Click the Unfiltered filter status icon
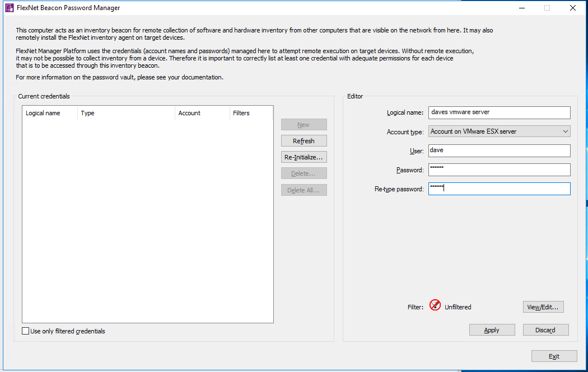The width and height of the screenshot is (588, 372). (435, 305)
